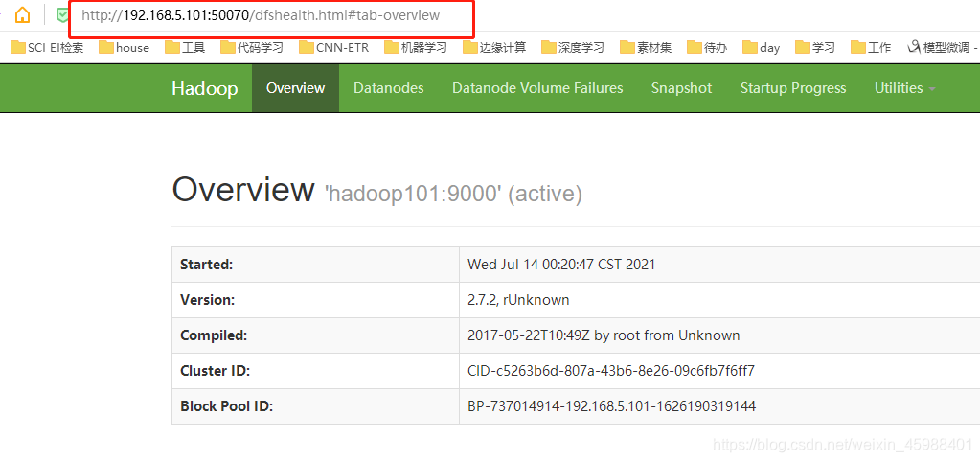The image size is (980, 462).
Task: Select the compiled value '2017-05-22T10:49Z by root'
Action: (x=604, y=335)
